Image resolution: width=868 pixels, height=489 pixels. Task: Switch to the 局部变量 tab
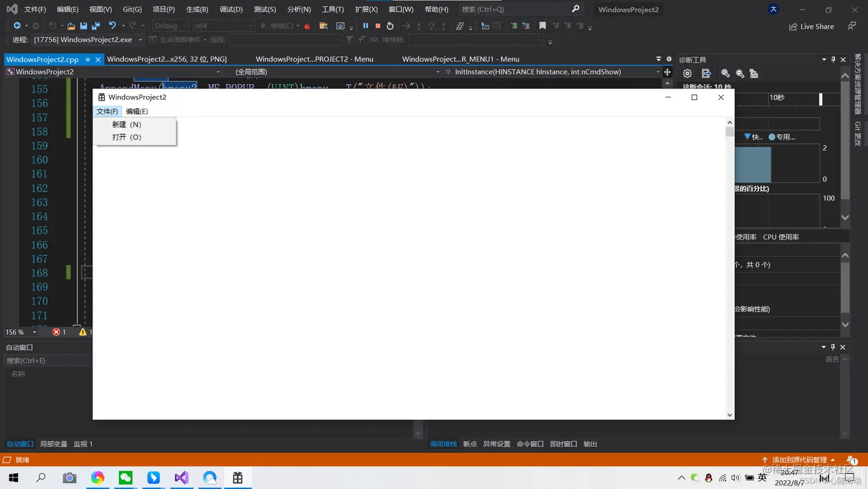pos(53,444)
